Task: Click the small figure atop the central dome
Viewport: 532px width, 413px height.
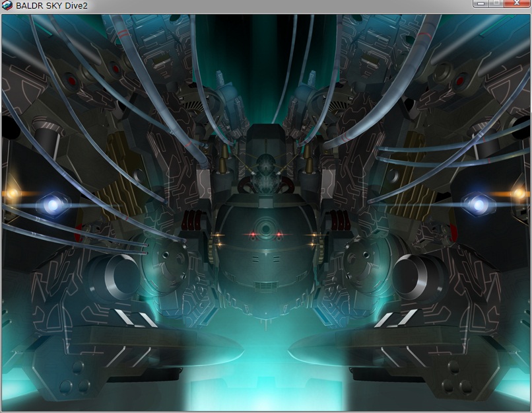Action: (x=265, y=165)
